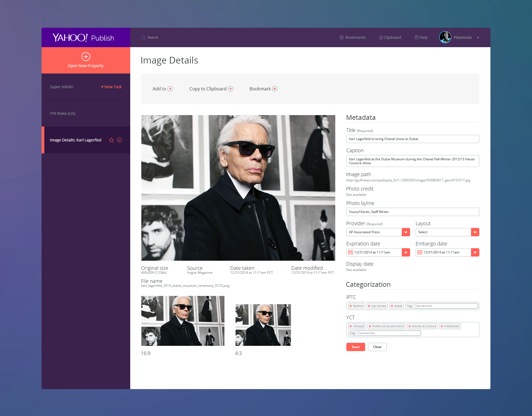
Task: Click the Open New Property plus icon
Action: pyautogui.click(x=86, y=57)
